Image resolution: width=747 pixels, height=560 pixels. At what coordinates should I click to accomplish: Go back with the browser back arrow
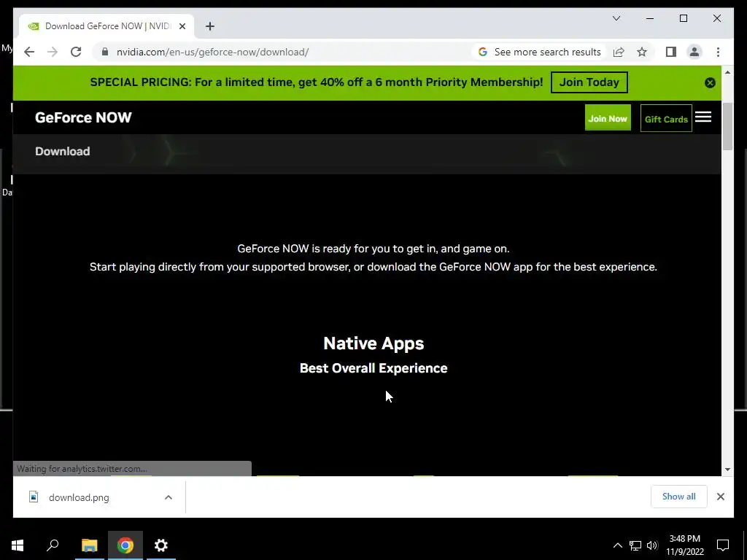pos(29,52)
